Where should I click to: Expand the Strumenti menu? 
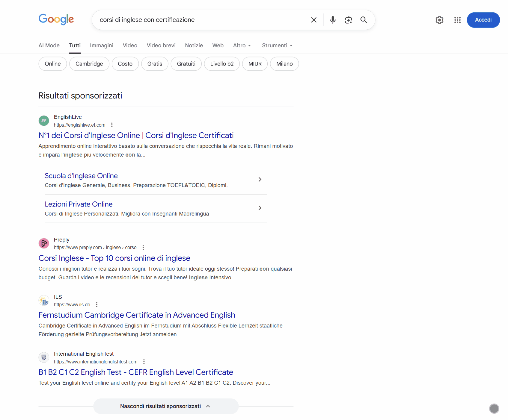coord(277,45)
